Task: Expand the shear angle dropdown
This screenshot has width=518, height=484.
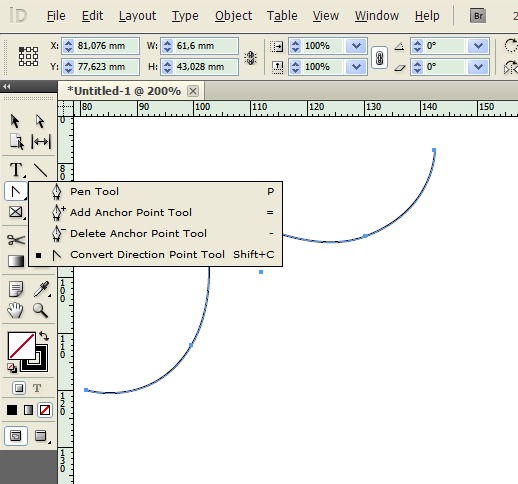Action: (x=478, y=67)
